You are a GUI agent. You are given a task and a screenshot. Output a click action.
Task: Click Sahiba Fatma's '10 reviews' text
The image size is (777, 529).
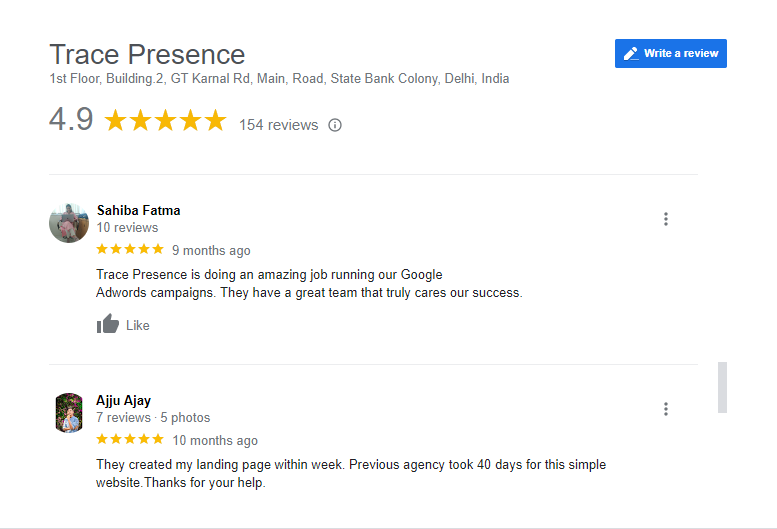[x=127, y=228]
